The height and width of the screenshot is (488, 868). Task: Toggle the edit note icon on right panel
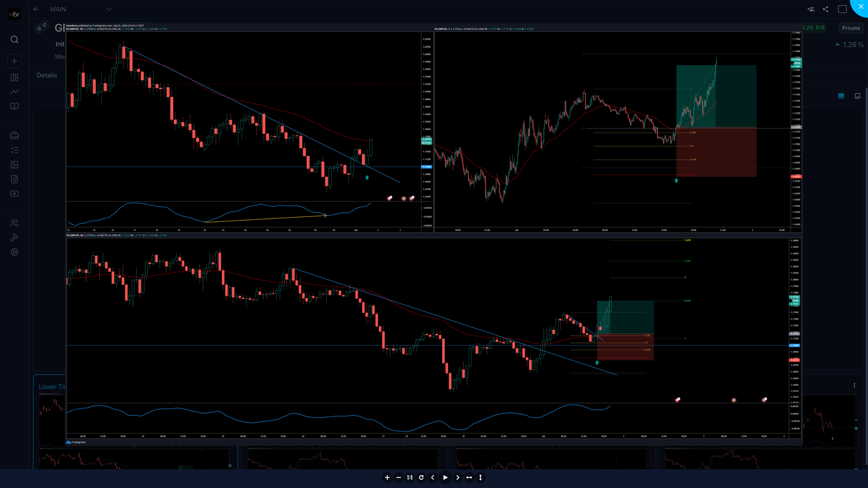click(x=858, y=96)
